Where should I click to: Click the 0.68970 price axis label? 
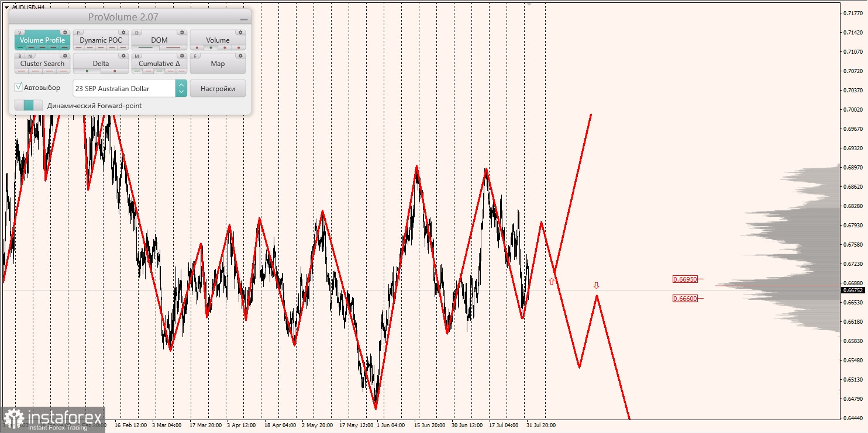[x=854, y=167]
